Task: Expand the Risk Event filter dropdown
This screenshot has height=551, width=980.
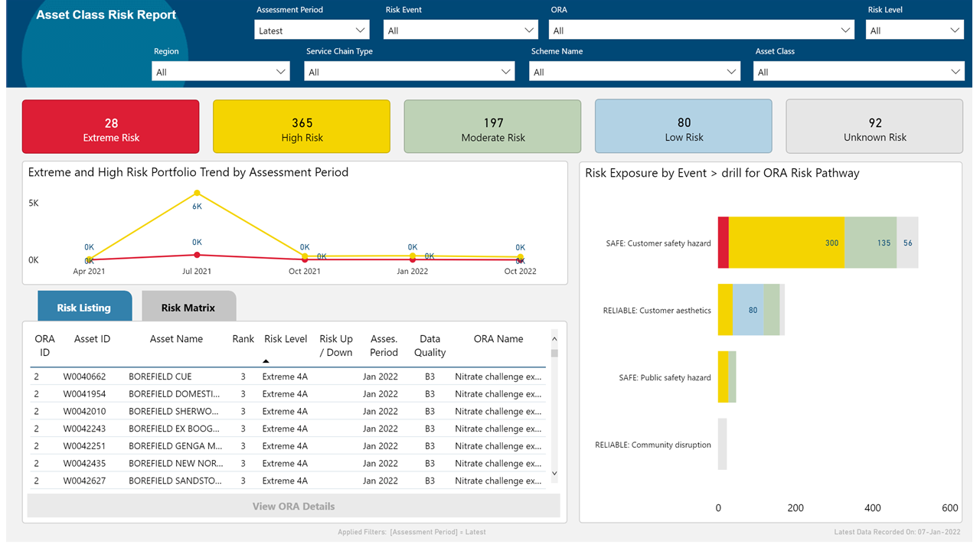Action: click(x=460, y=29)
